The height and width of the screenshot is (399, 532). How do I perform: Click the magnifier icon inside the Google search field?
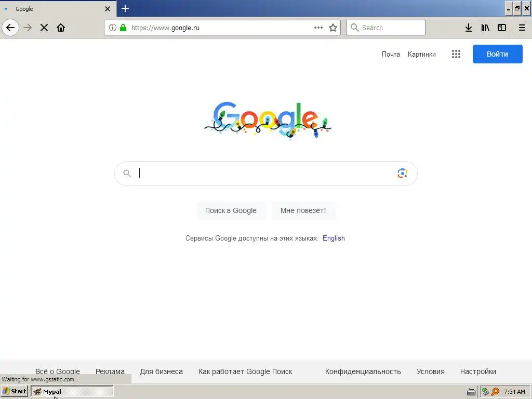coord(127,174)
